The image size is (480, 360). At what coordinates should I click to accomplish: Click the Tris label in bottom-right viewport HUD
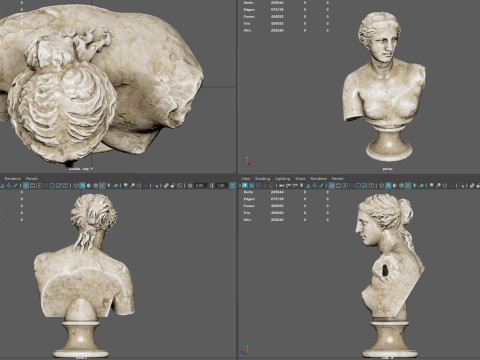point(247,213)
